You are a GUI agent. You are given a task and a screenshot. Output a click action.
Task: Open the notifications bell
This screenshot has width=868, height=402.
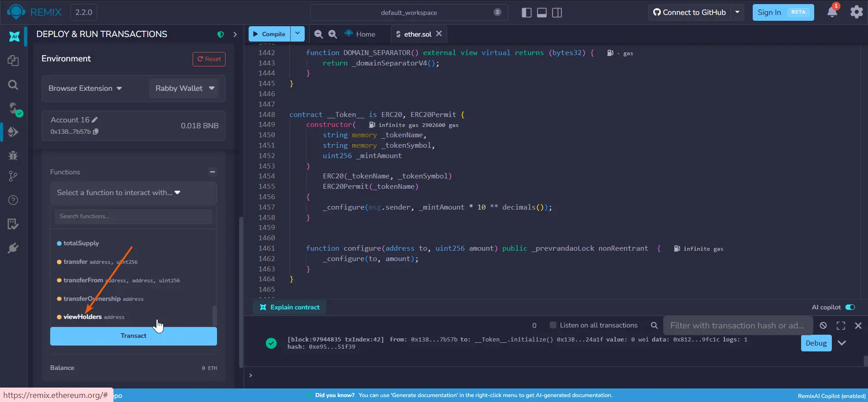pyautogui.click(x=832, y=11)
